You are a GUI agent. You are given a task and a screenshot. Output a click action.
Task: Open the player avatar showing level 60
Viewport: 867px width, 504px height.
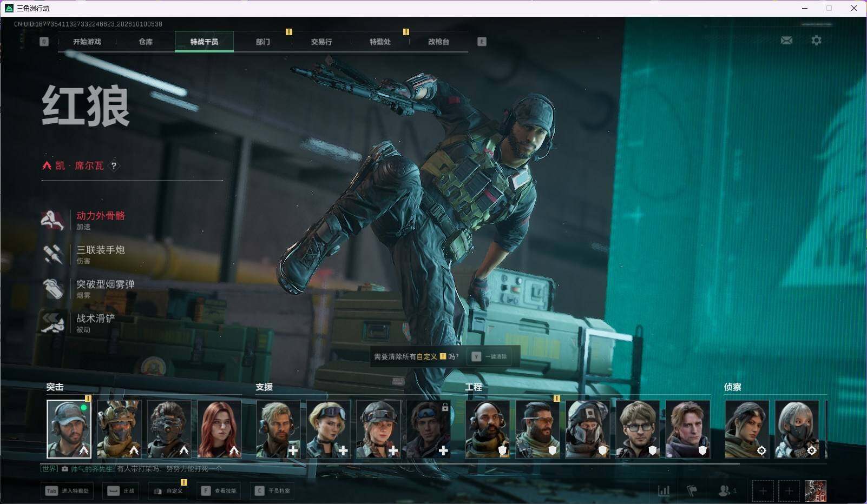(815, 491)
